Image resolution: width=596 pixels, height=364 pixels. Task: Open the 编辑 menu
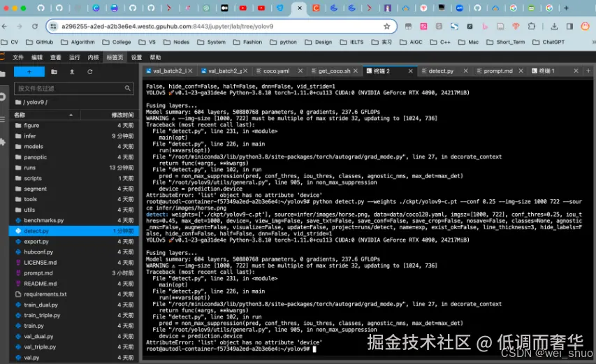click(37, 57)
